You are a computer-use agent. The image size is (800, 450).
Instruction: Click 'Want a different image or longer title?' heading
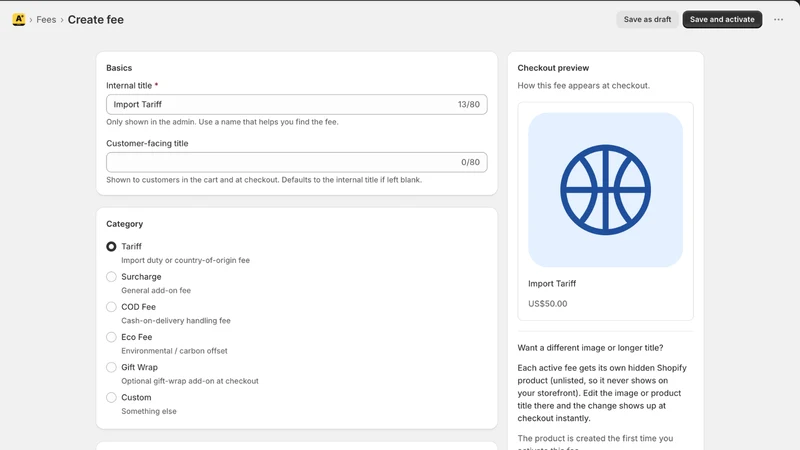[590, 347]
